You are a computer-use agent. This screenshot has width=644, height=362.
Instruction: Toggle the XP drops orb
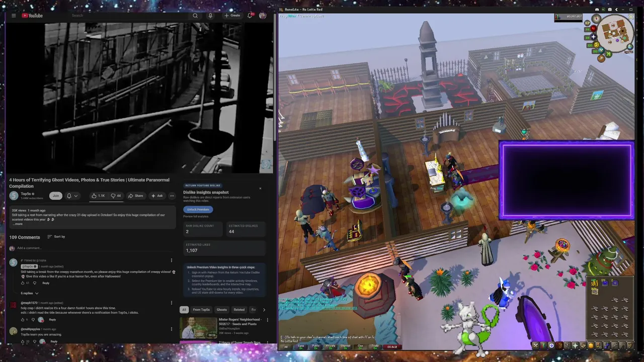tap(587, 23)
